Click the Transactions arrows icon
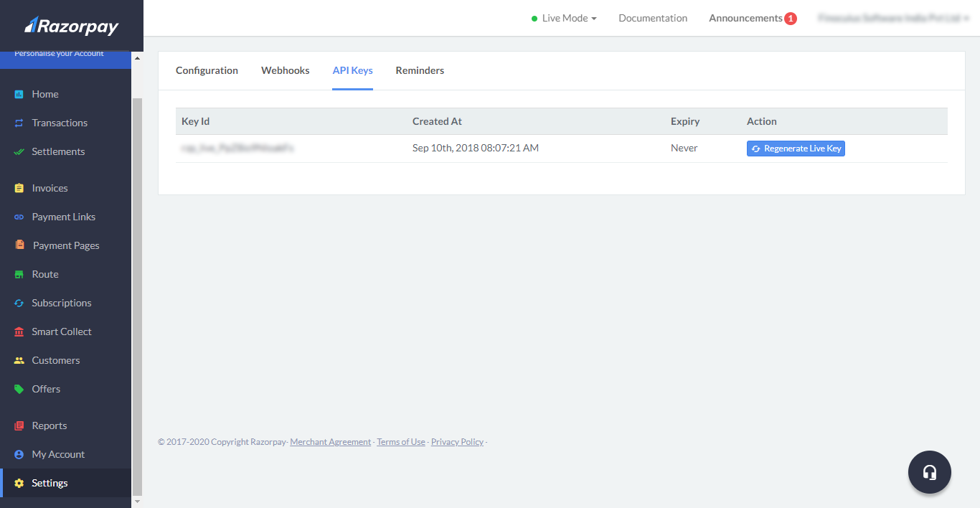 (19, 123)
